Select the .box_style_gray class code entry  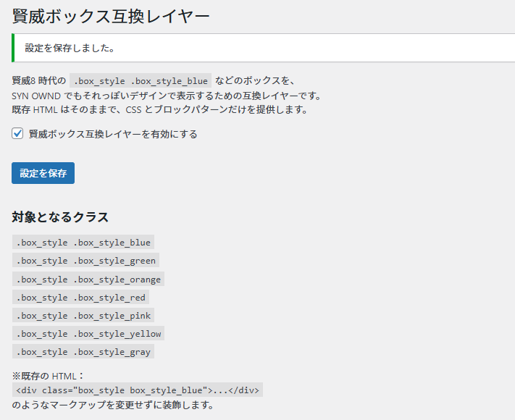pyautogui.click(x=83, y=351)
